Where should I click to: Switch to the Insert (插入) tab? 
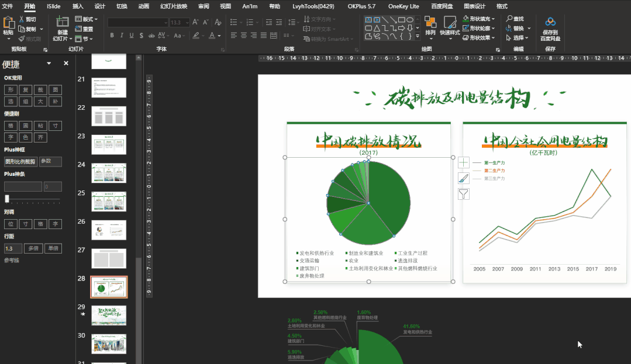click(x=78, y=6)
